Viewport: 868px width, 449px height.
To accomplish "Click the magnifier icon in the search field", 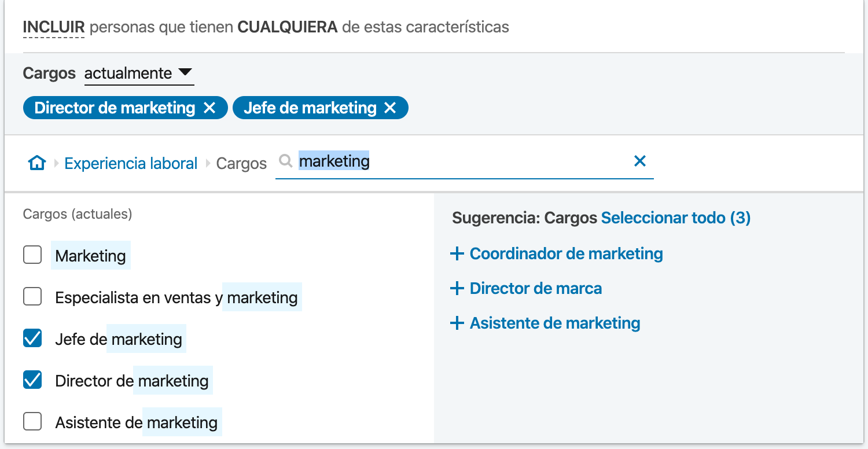I will pos(286,161).
